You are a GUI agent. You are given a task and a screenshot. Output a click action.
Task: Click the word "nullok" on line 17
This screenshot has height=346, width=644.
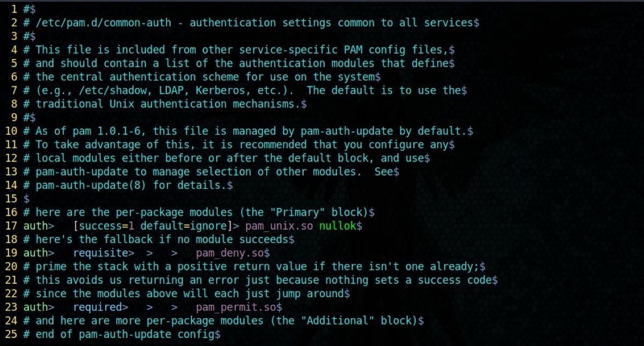338,226
